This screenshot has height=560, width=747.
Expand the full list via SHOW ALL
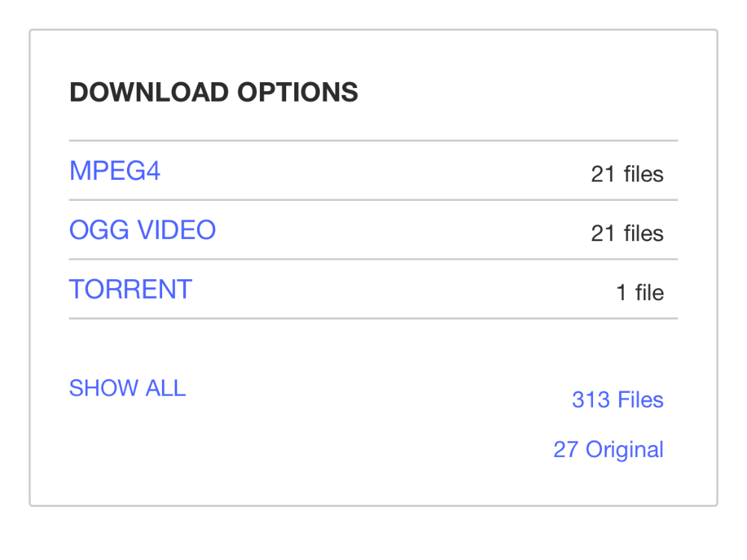coord(127,388)
